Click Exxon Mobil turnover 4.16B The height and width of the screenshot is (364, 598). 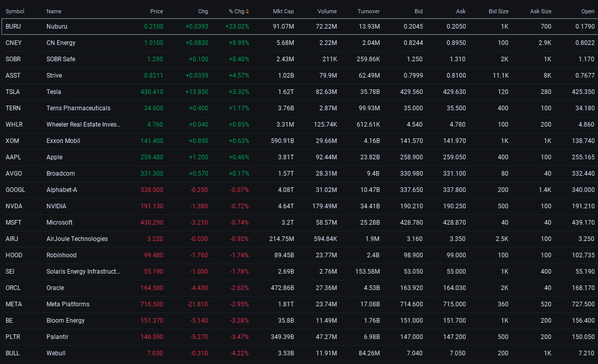[x=372, y=141]
